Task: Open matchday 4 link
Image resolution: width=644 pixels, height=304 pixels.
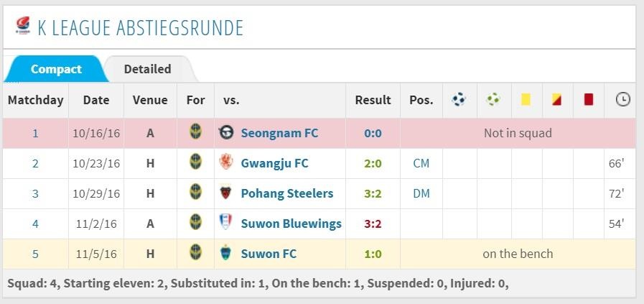Action: (35, 224)
